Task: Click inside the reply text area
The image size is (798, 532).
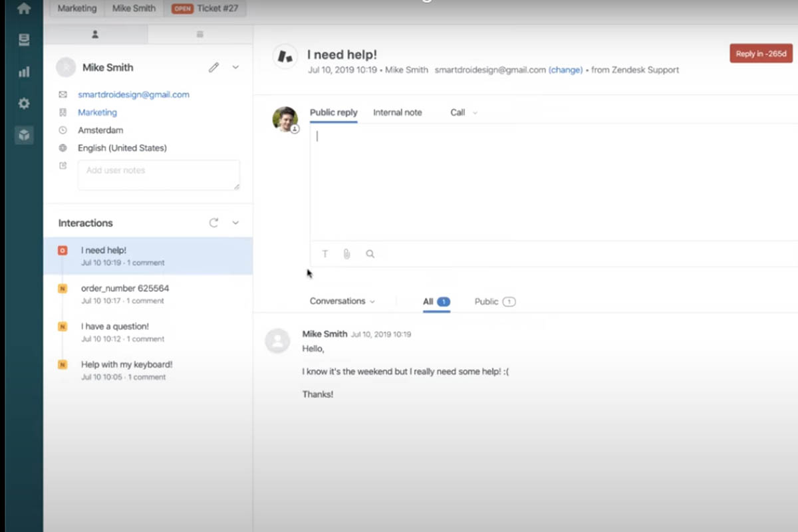Action: pyautogui.click(x=553, y=182)
